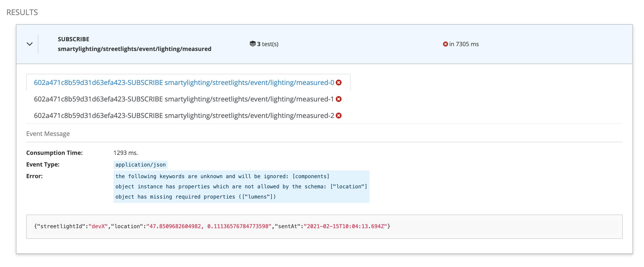The image size is (644, 267).
Task: Click the red error badge on measured-0 test
Action: 339,82
